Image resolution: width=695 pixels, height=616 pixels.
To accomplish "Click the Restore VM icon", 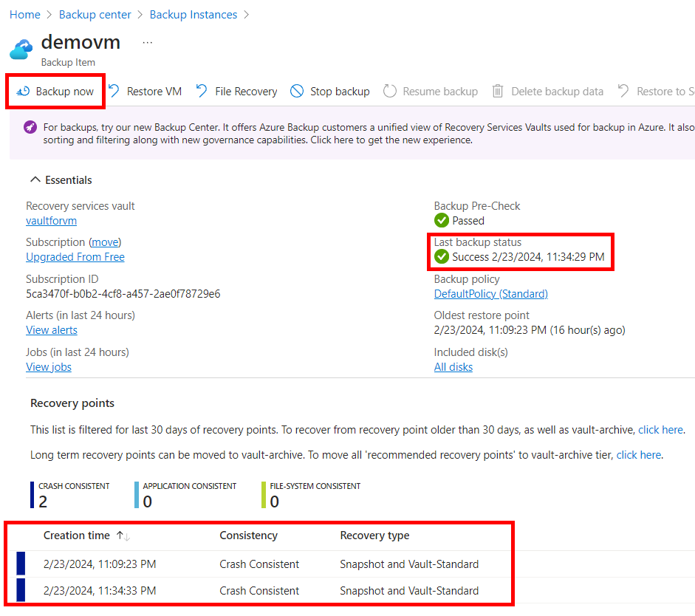I will point(114,91).
